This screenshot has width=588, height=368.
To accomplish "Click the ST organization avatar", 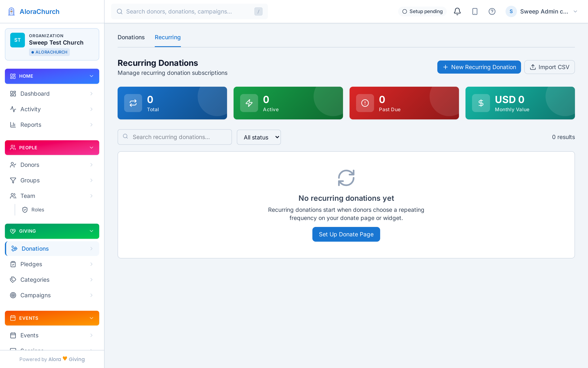I will [x=18, y=40].
